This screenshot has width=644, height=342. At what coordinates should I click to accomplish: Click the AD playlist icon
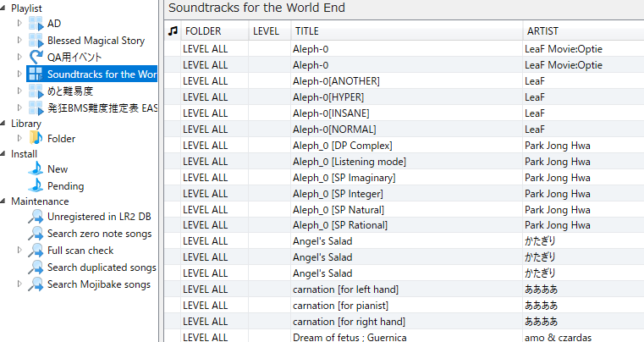pos(36,24)
